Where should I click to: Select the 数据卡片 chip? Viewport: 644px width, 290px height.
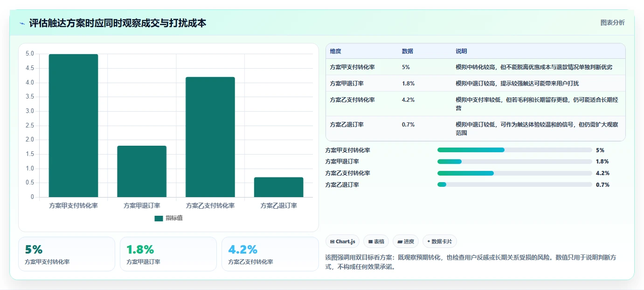440,241
